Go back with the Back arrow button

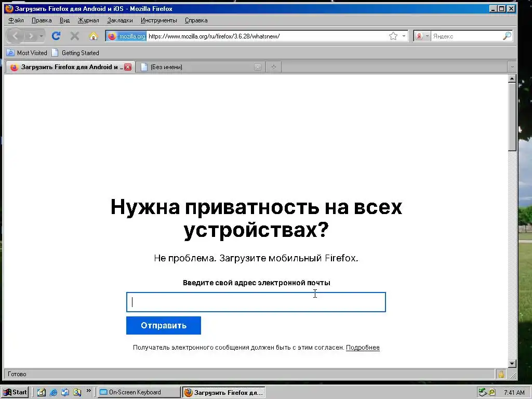[x=15, y=36]
